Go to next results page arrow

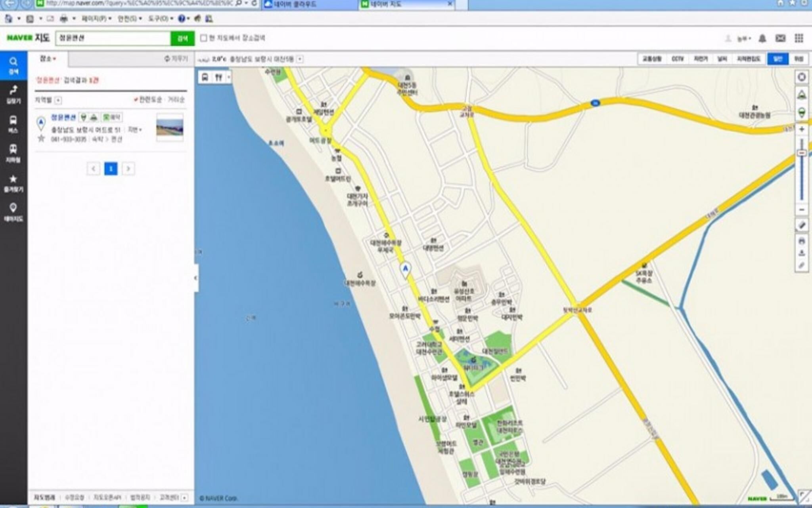128,169
